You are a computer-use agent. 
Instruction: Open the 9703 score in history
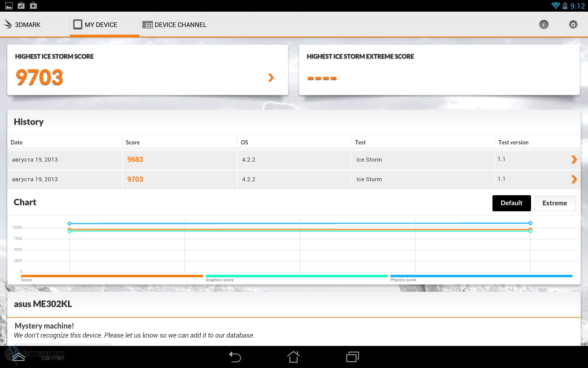[x=135, y=179]
